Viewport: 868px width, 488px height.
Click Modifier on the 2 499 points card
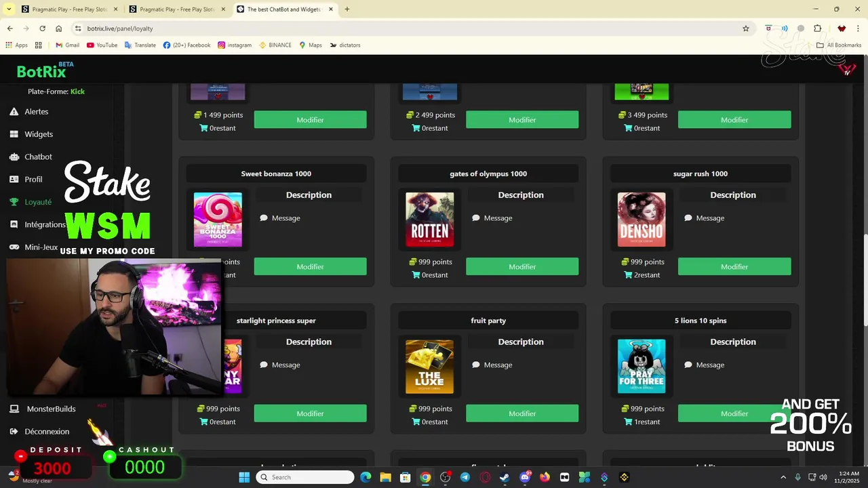pos(522,119)
